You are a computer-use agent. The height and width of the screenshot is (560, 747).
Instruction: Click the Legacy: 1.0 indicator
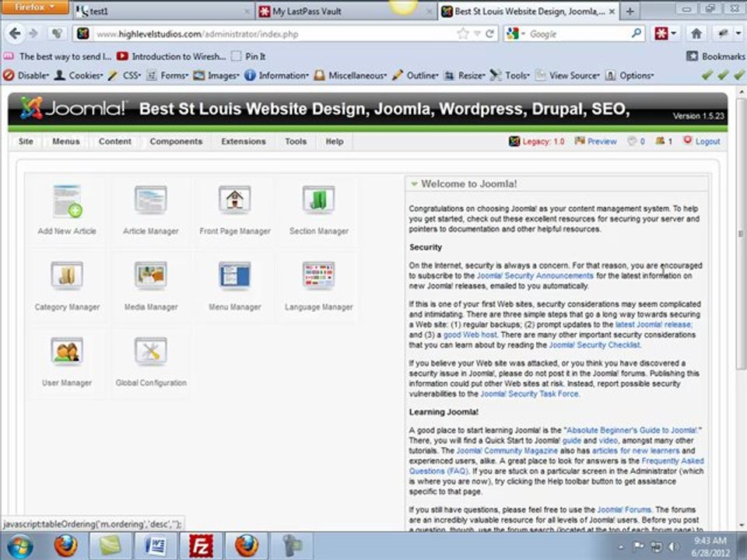pyautogui.click(x=537, y=141)
